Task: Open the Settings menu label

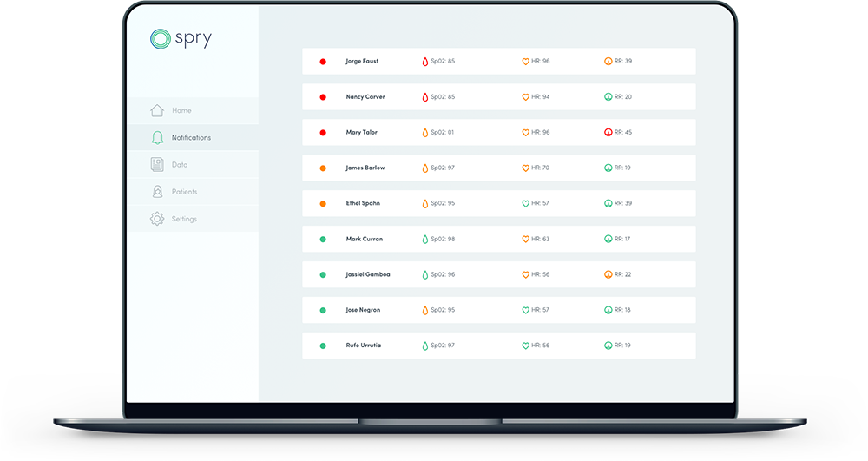Action: pos(184,219)
